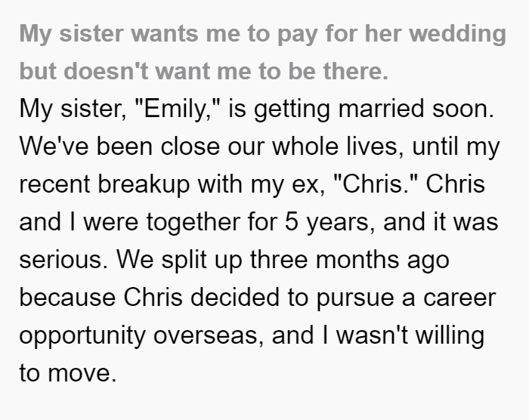Click the word "three" before months
This screenshot has width=529, height=420.
(x=279, y=260)
